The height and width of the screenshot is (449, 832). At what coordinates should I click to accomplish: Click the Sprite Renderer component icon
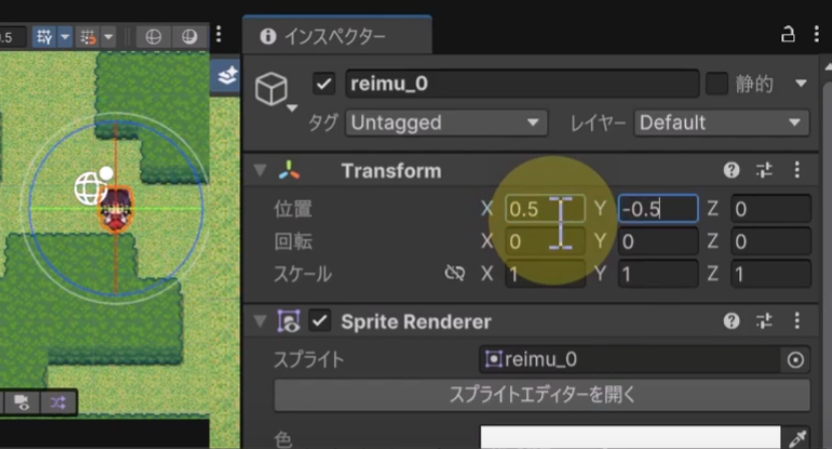289,321
